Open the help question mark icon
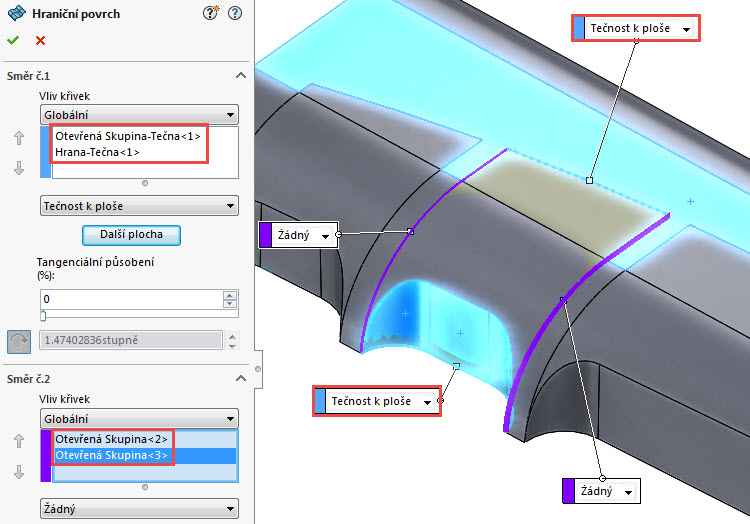This screenshot has height=524, width=750. pos(235,13)
